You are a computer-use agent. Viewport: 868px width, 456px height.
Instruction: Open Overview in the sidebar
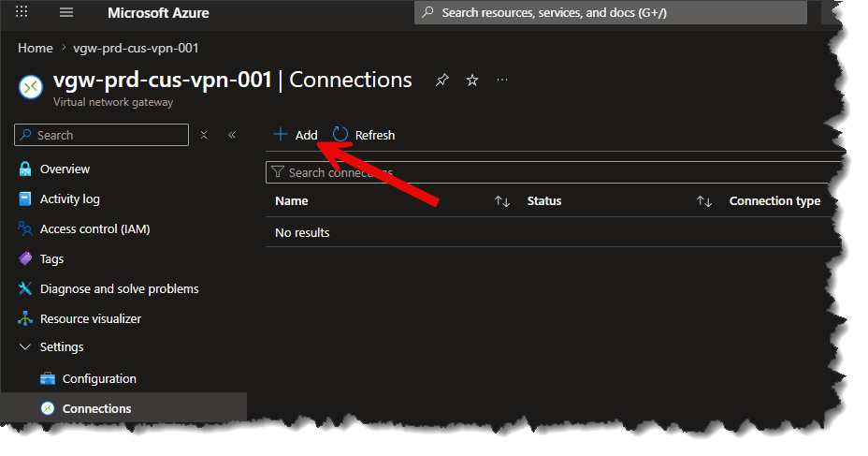tap(65, 169)
